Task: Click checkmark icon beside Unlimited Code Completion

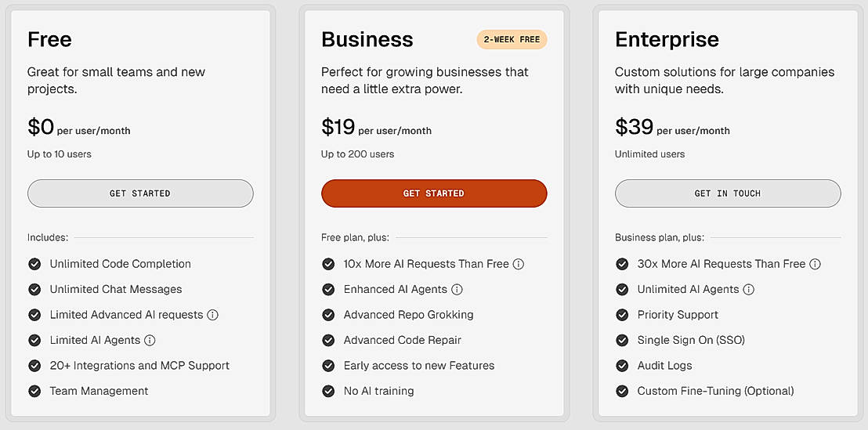Action: [x=34, y=264]
